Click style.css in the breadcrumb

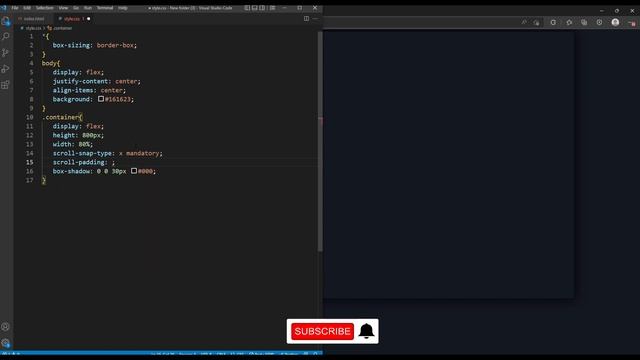33,28
